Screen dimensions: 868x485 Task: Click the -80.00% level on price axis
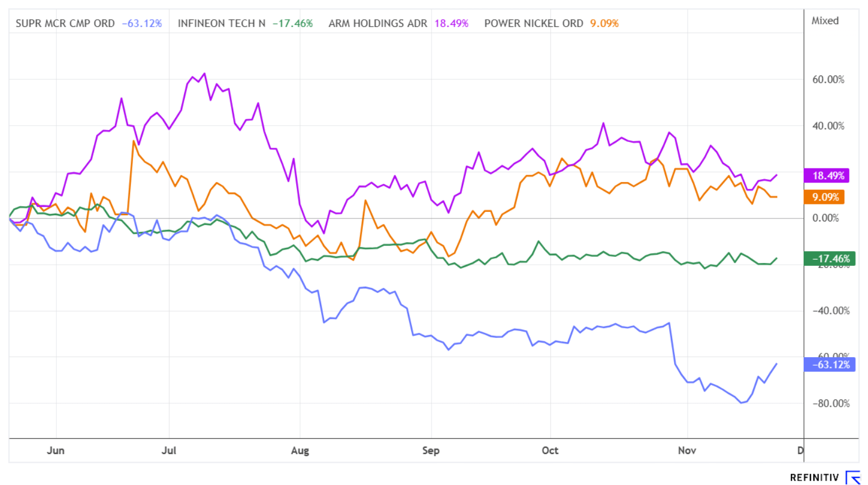tap(830, 403)
